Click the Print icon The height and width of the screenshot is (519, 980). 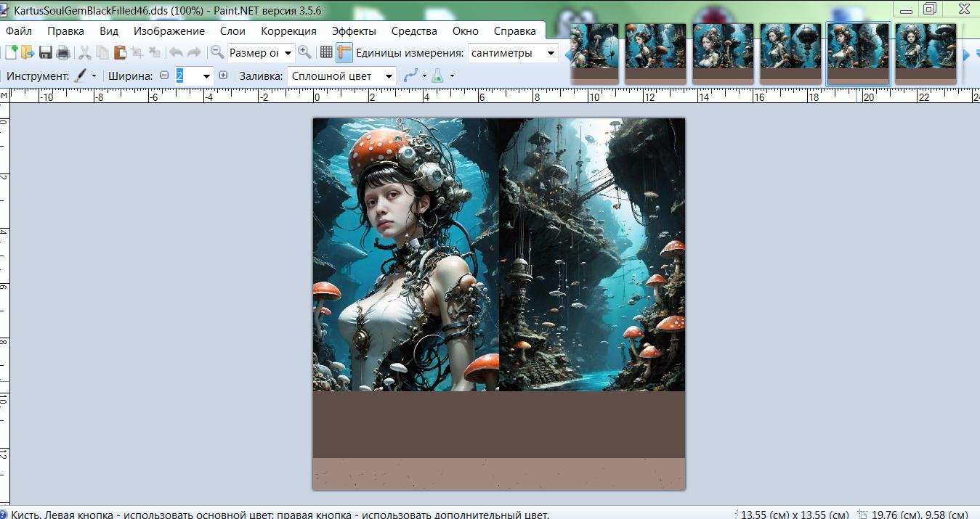point(63,52)
